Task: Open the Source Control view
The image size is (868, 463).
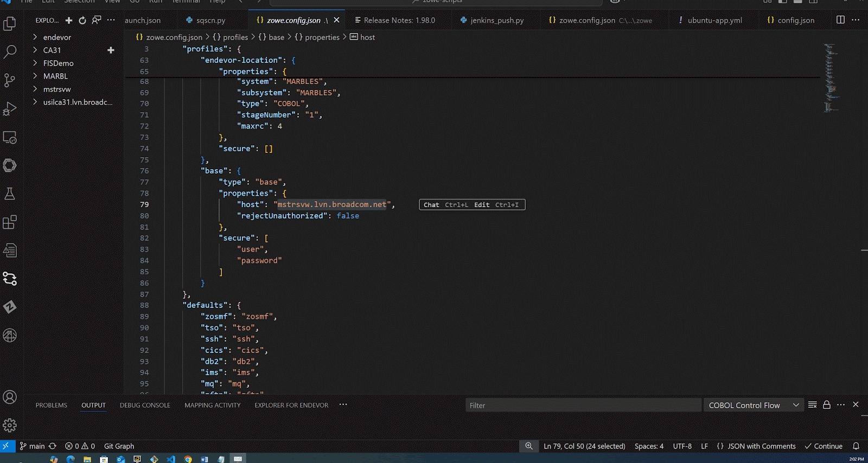Action: point(10,80)
